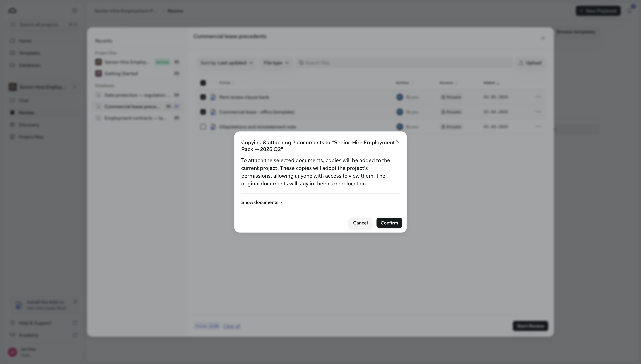Toggle the Commercial lease office template checkbox
Screen dimensions: 641x364
(203, 112)
